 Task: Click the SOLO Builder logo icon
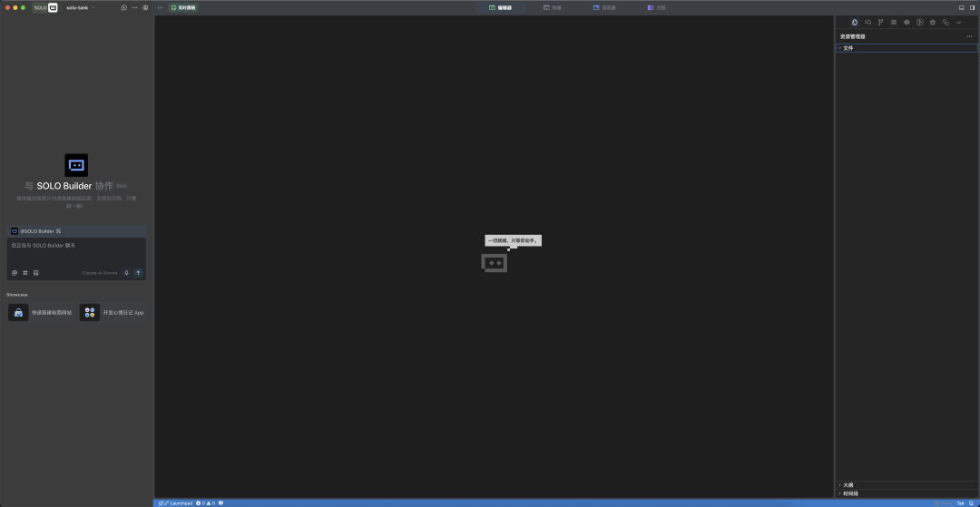(76, 165)
